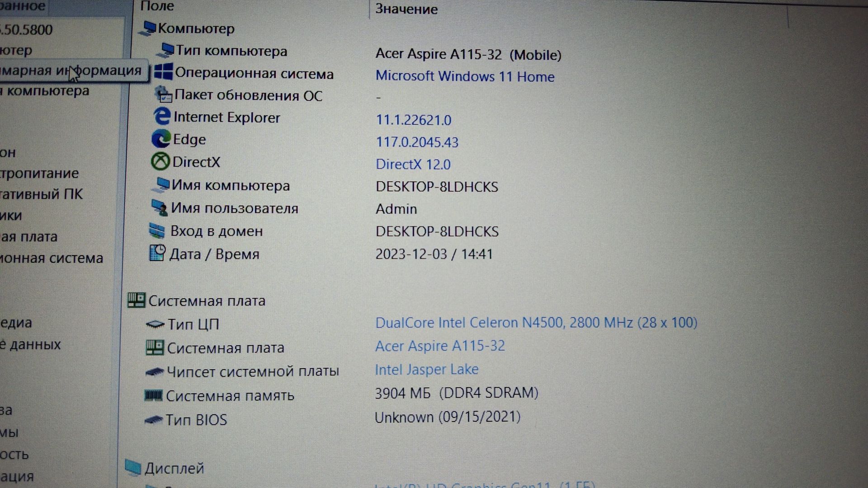Click the DirectX Xbox-style icon
Screen dimensions: 868x488
tap(160, 161)
